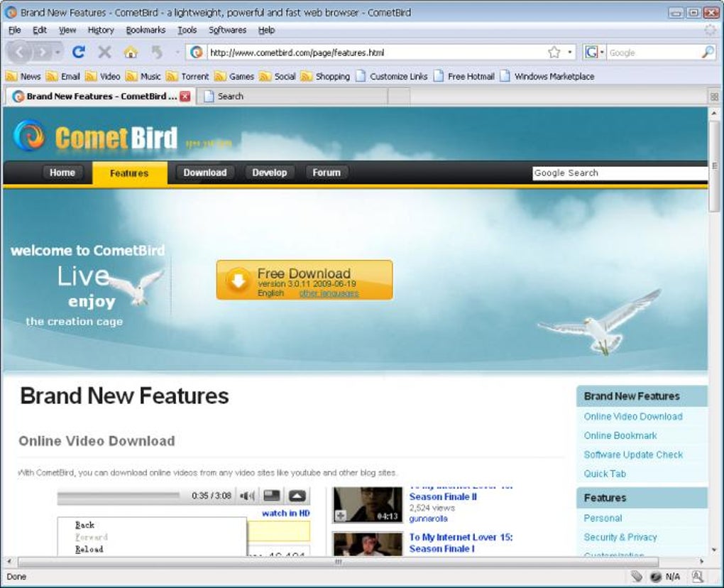Click the Free Download button
724x588 pixels.
(x=305, y=280)
